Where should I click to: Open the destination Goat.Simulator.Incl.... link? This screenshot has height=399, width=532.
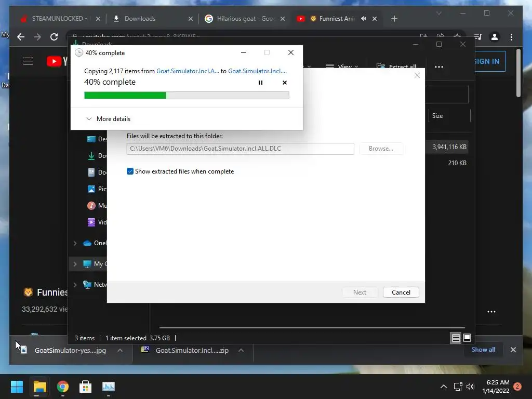coord(257,71)
